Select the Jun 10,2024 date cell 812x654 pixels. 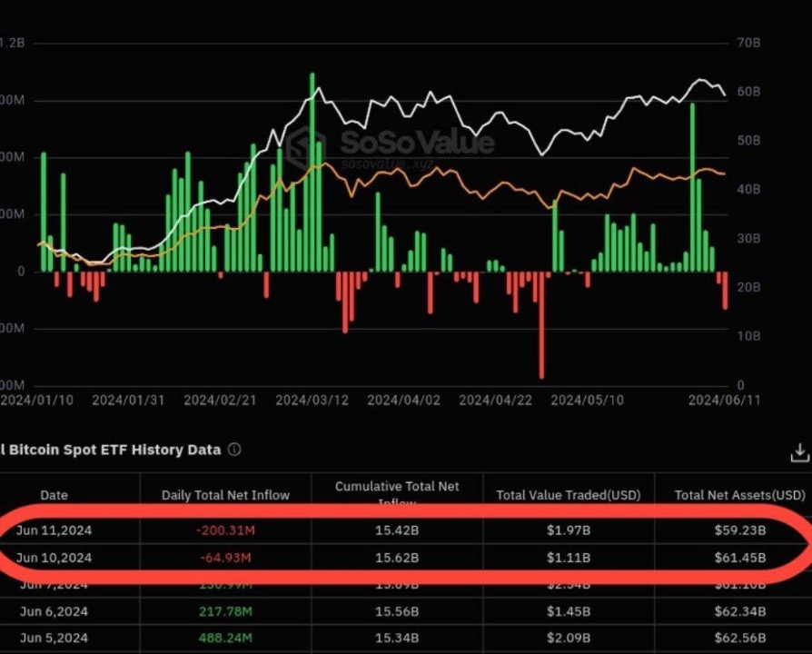click(54, 557)
